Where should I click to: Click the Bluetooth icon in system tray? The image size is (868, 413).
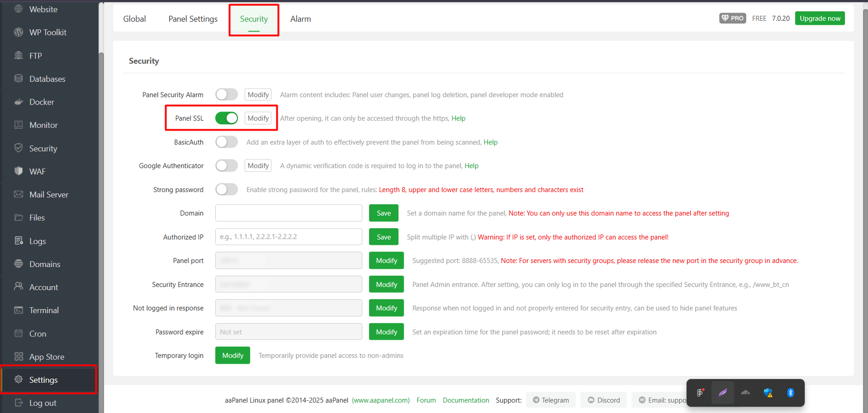tap(790, 393)
